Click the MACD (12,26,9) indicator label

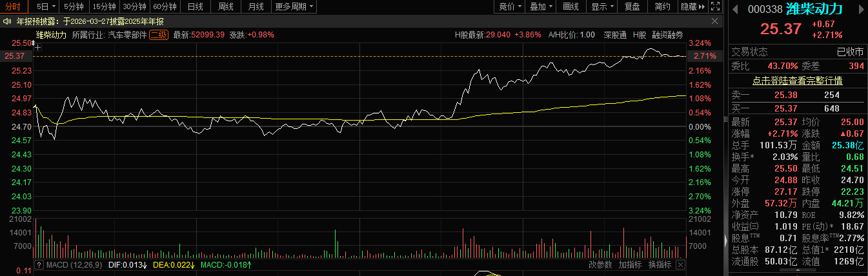73,264
